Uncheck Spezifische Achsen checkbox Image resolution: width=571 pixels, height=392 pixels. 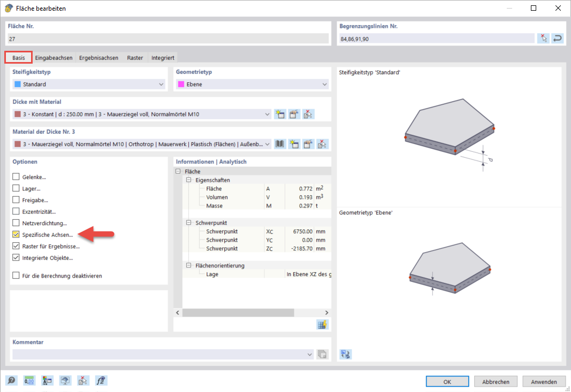pyautogui.click(x=16, y=234)
